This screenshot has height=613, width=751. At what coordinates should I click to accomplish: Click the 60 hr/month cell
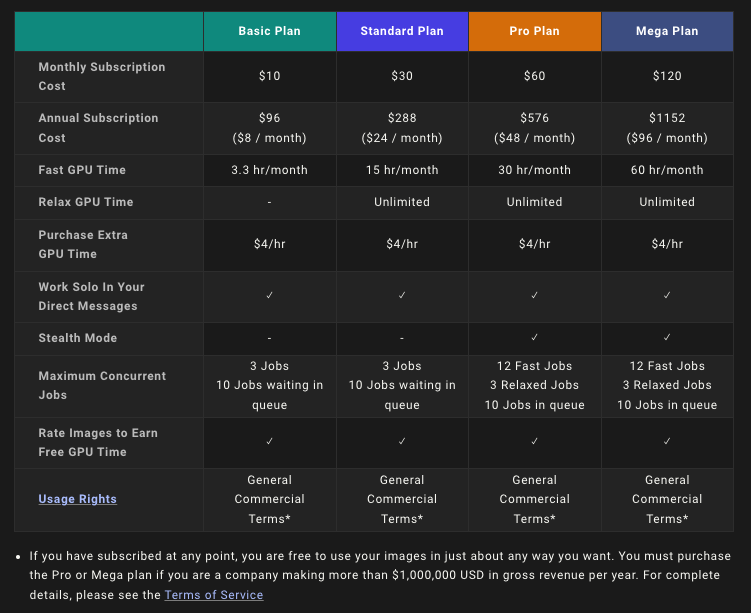pos(667,170)
